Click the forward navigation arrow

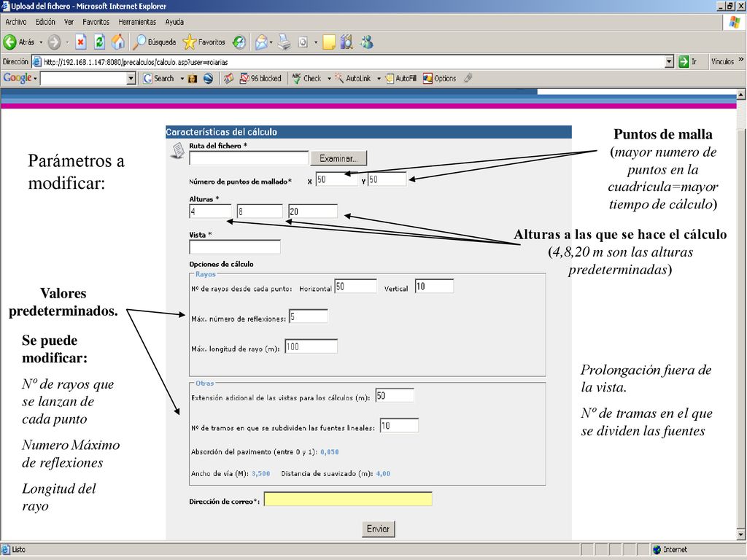(x=54, y=42)
